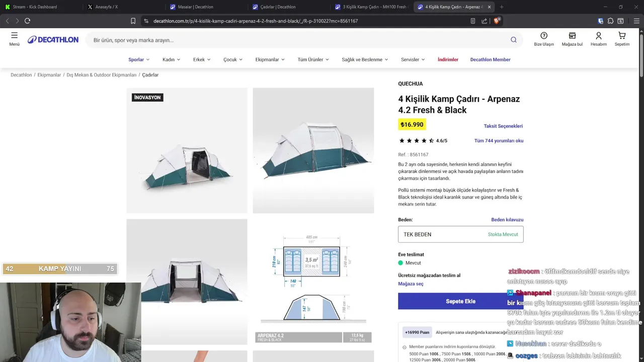Expand the Erkek menu

[x=202, y=59]
